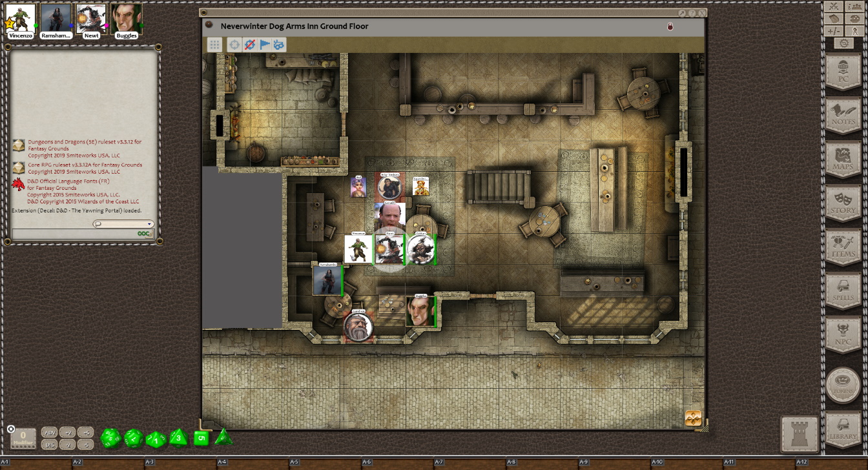The image size is (868, 470).
Task: Click the +5 modifier button
Action: coord(85,433)
